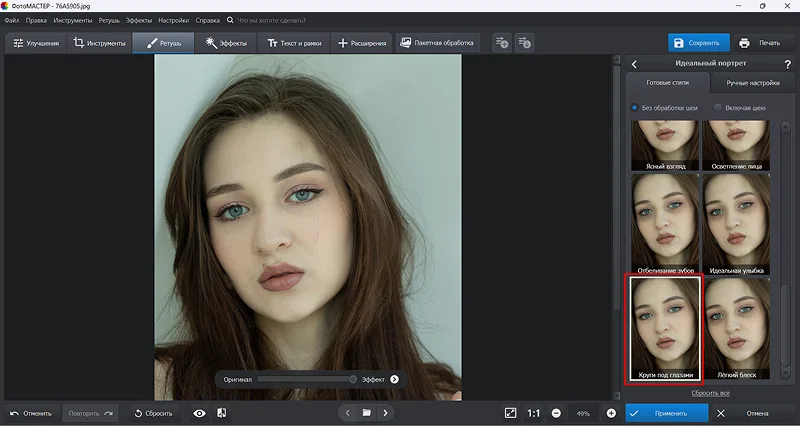Reset edits with Сбросить button
Viewport: 800px width, 426px height.
coord(153,413)
